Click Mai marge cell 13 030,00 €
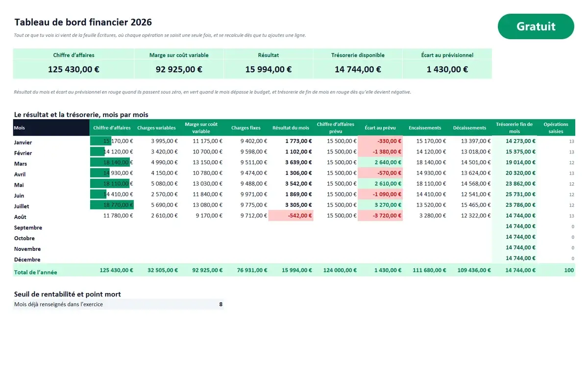This screenshot has width=588, height=392. pos(201,184)
